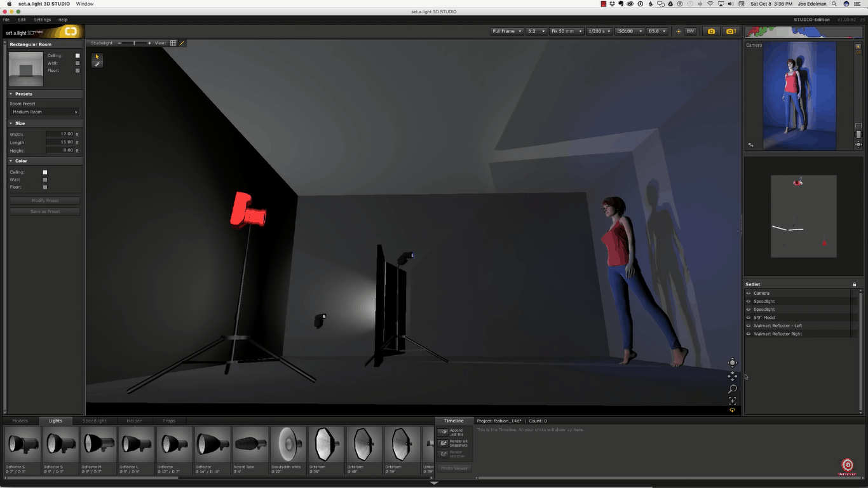Image resolution: width=868 pixels, height=488 pixels.
Task: Click the Render all Snapshots icon
Action: point(443,443)
